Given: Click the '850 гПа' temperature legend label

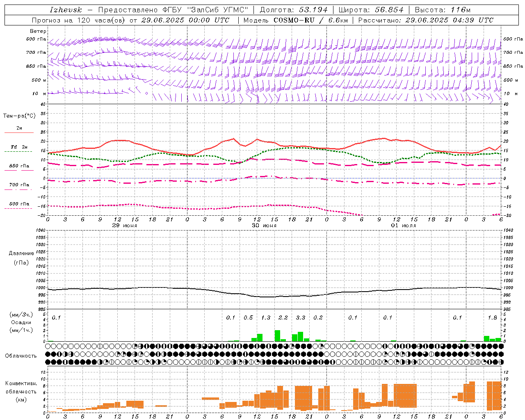Looking at the screenshot, I should 19,166.
